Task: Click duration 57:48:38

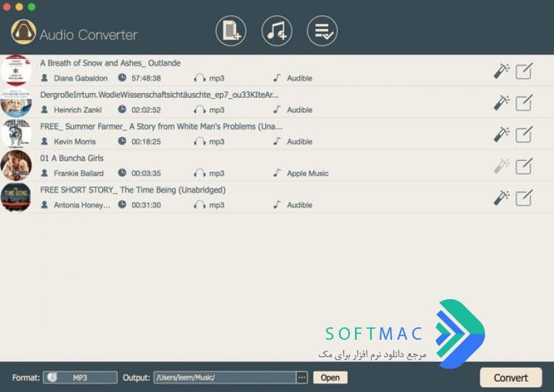Action: point(146,78)
